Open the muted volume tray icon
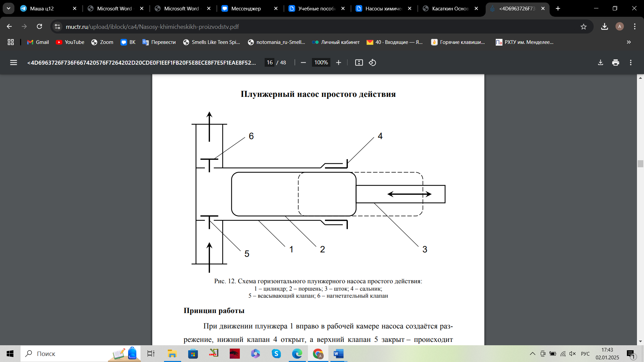This screenshot has width=644, height=362. click(573, 354)
